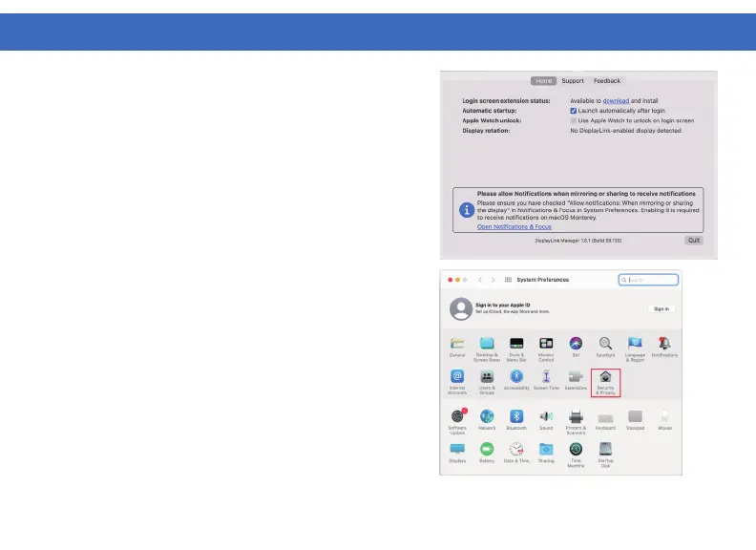756x550 pixels.
Task: Quit DisplayLink Manager
Action: point(693,241)
